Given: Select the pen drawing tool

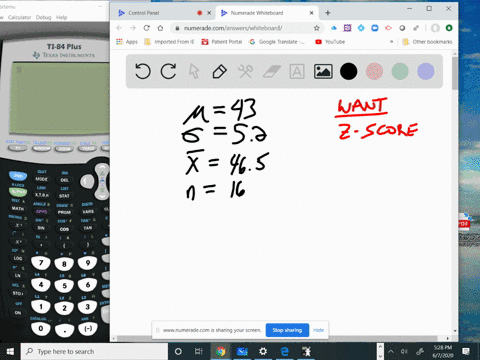Looking at the screenshot, I should pos(220,71).
